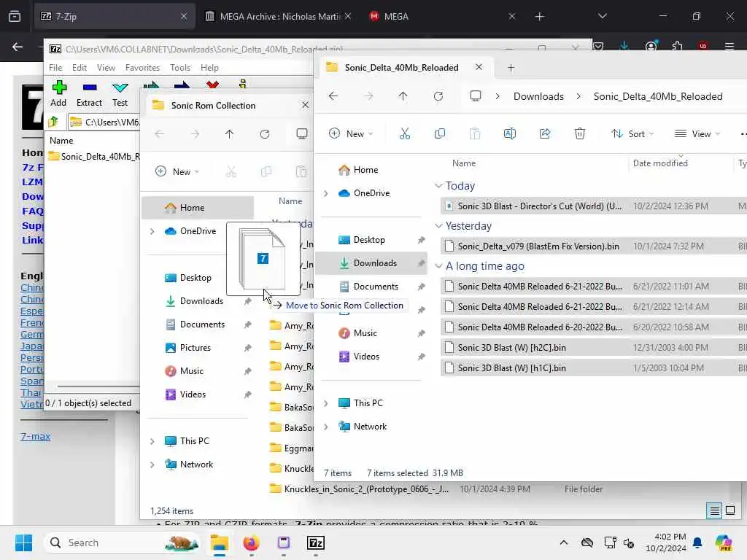Image resolution: width=747 pixels, height=560 pixels.
Task: Open Firefox downloads arrow icon
Action: (x=624, y=46)
